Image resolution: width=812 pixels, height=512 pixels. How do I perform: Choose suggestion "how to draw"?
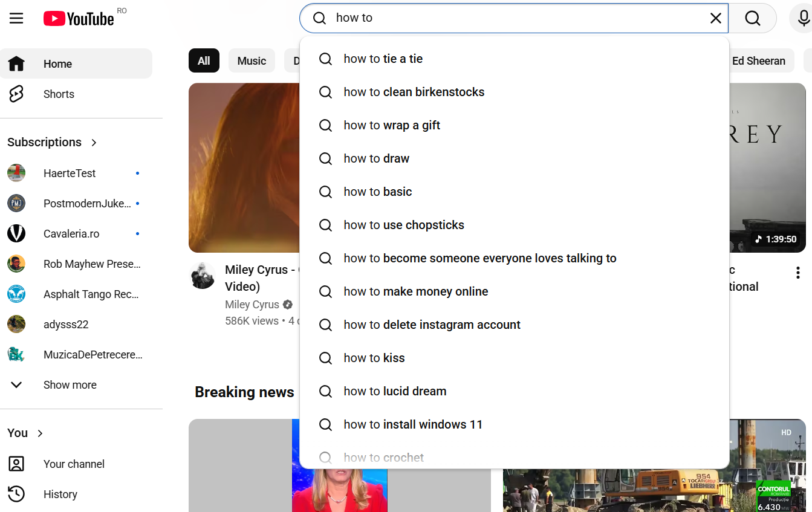pyautogui.click(x=514, y=158)
